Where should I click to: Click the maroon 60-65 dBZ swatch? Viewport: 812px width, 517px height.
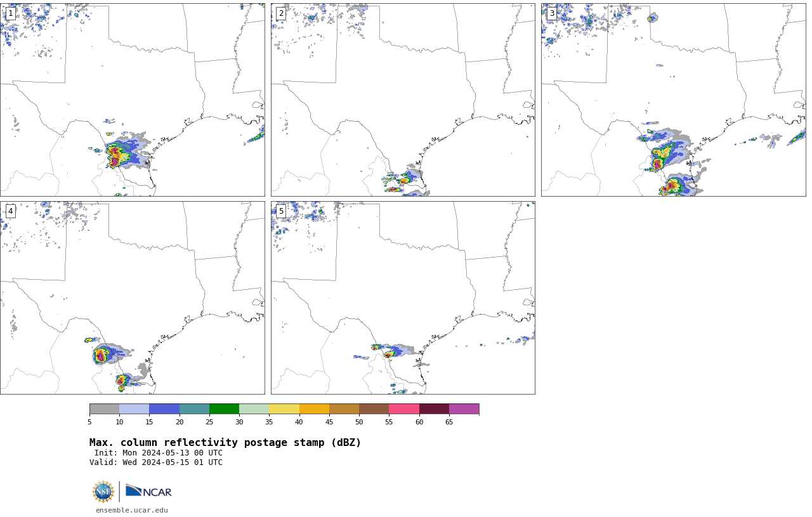(434, 409)
